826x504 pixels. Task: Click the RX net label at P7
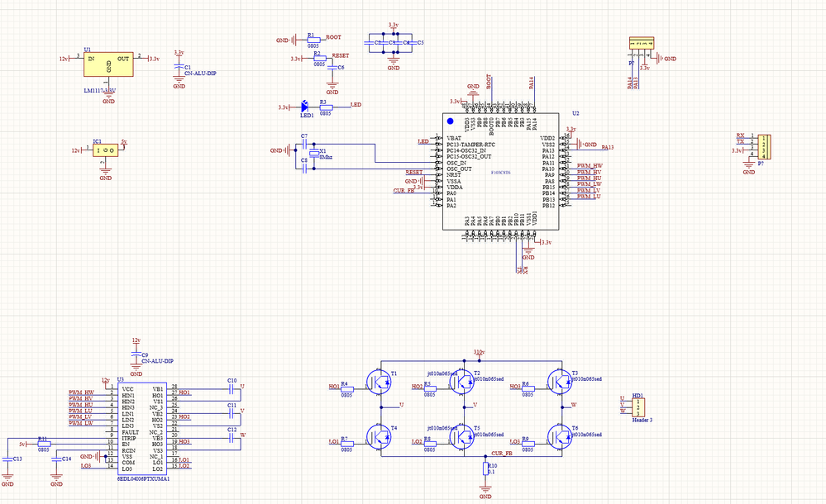click(740, 136)
